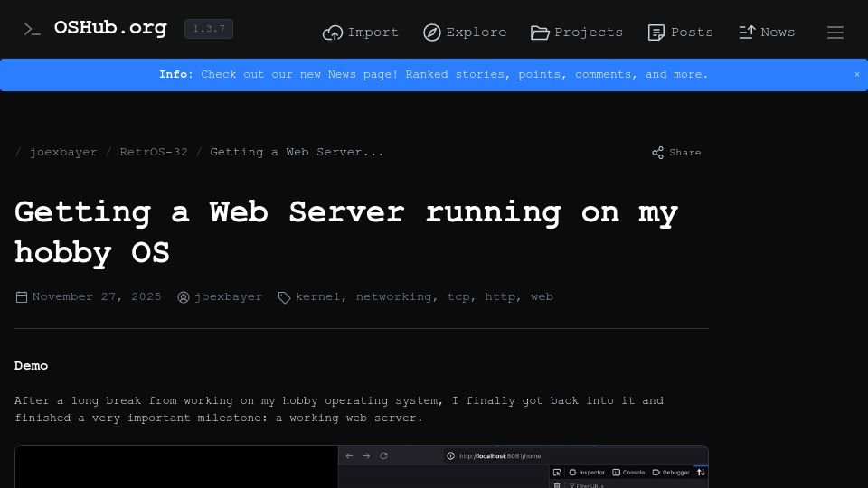
Task: Click the post date November 27, 2025
Action: point(97,297)
